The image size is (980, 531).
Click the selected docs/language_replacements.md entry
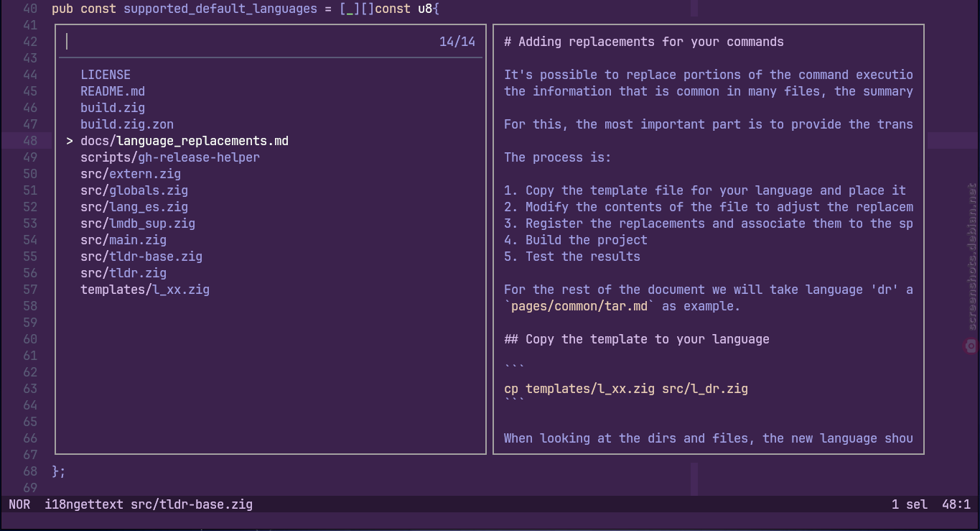185,141
